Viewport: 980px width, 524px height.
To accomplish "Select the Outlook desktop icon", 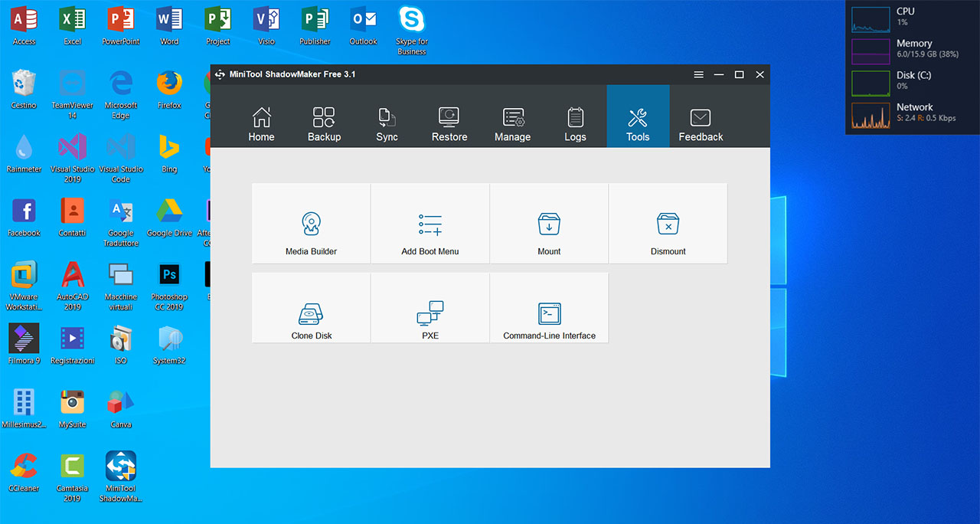I will [364, 25].
